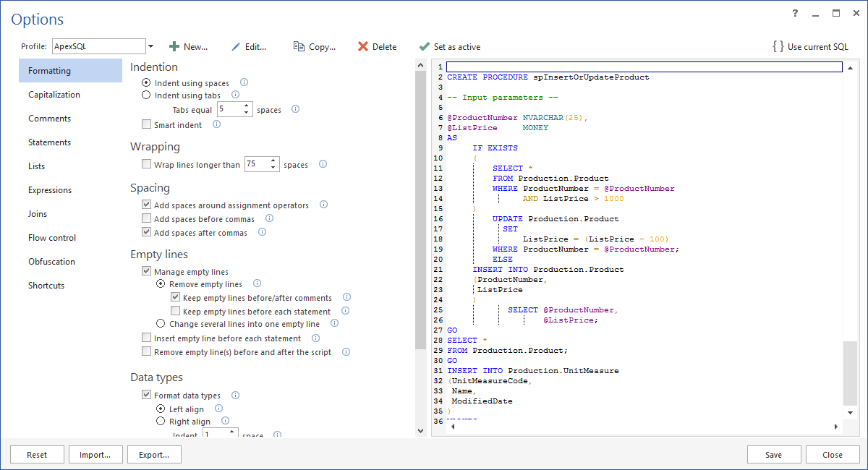
Task: Open the Profile dropdown list
Action: (150, 47)
